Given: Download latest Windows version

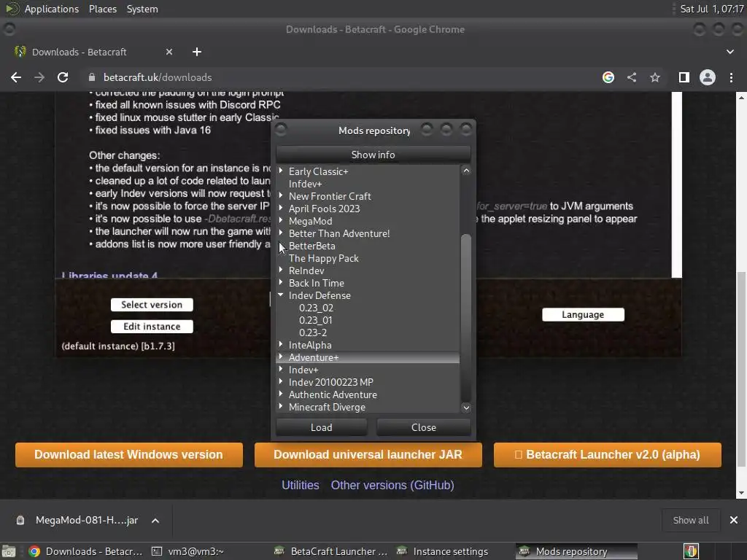Looking at the screenshot, I should [128, 454].
